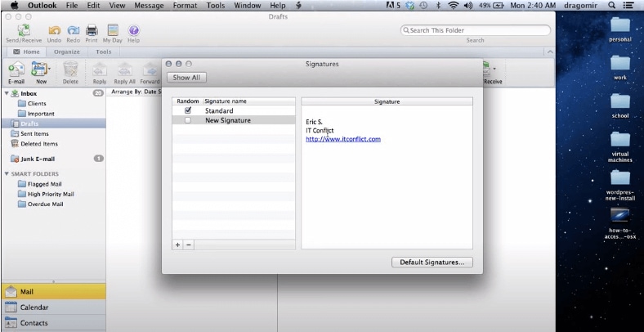Open the Mail view in bottom navigation
This screenshot has height=332, width=644.
pos(53,292)
